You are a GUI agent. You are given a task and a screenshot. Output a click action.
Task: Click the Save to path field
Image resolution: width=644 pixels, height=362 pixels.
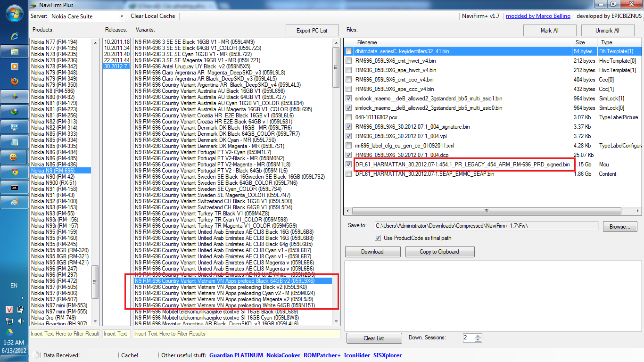(x=486, y=226)
